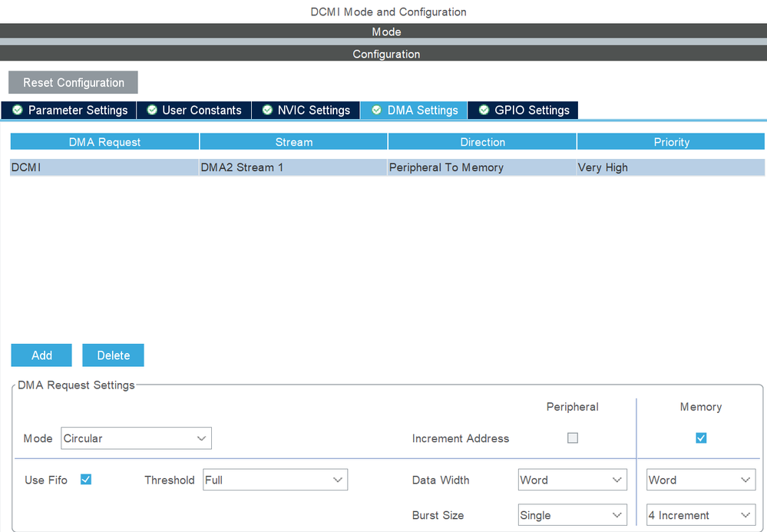Click green check icon on Parameter Settings tab

pyautogui.click(x=18, y=110)
